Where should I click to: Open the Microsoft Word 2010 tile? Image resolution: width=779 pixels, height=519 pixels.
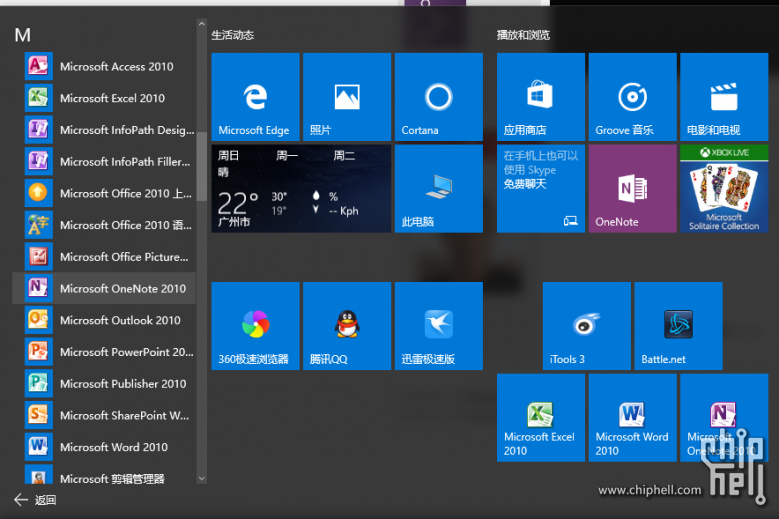(632, 418)
